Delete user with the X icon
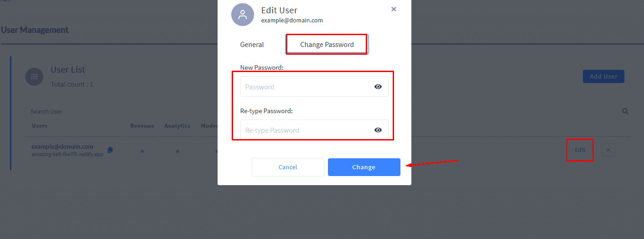 [x=608, y=150]
